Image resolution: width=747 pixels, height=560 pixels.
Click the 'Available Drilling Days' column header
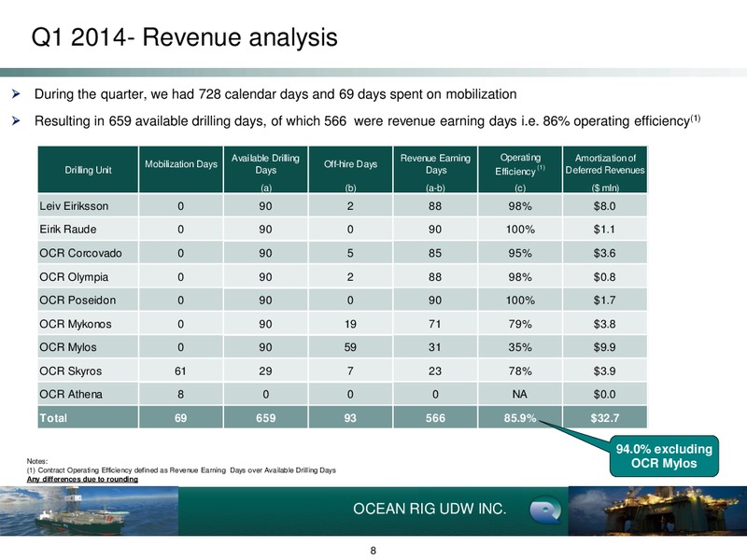click(x=265, y=170)
